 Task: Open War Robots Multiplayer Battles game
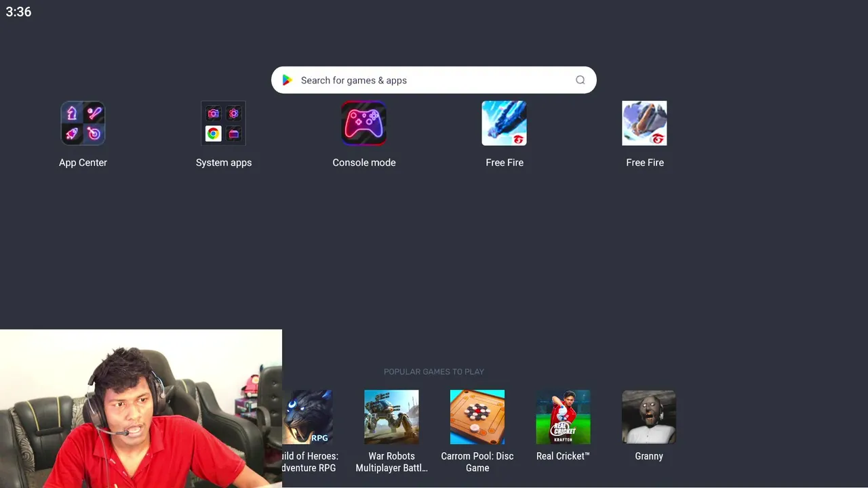[391, 417]
